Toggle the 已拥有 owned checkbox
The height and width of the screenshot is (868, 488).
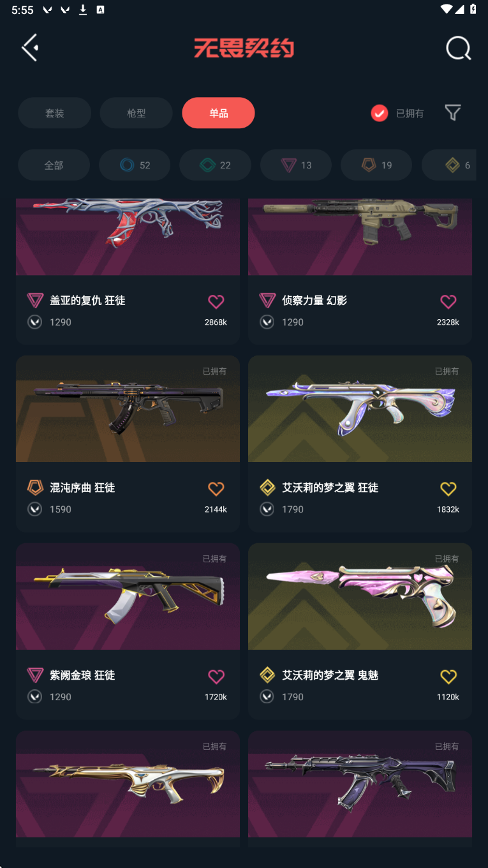pos(380,113)
